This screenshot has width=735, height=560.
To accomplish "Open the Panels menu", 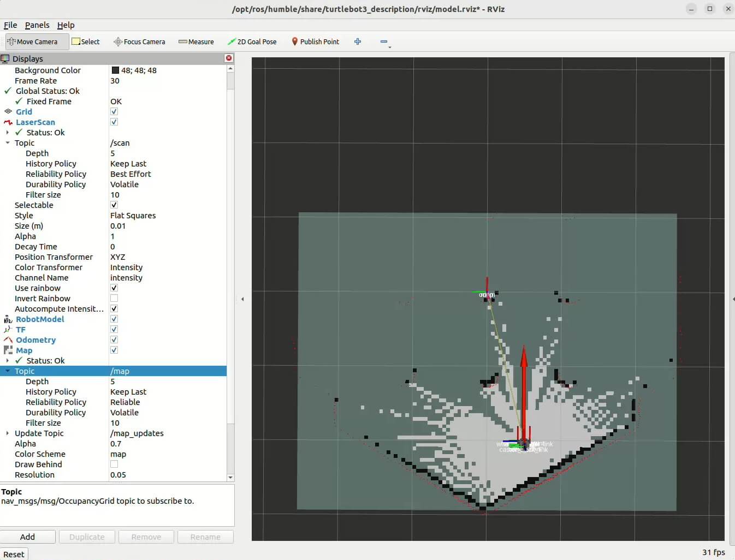I will 37,25.
